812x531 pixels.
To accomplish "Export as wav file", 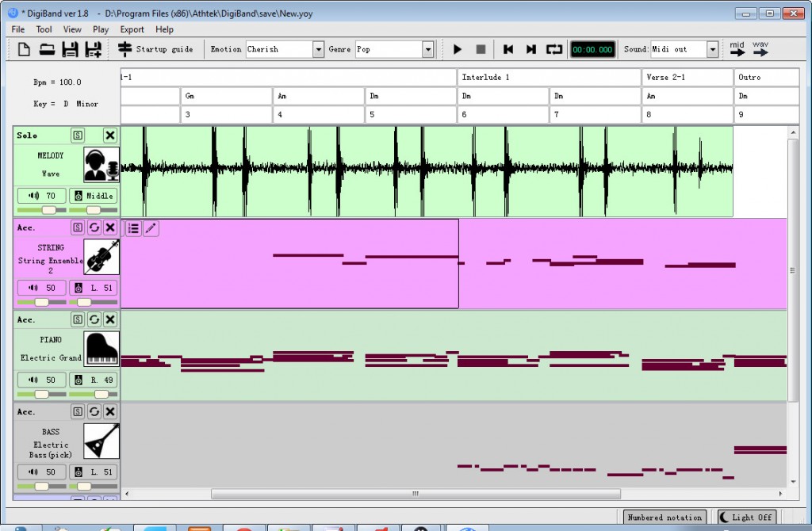I will 760,48.
